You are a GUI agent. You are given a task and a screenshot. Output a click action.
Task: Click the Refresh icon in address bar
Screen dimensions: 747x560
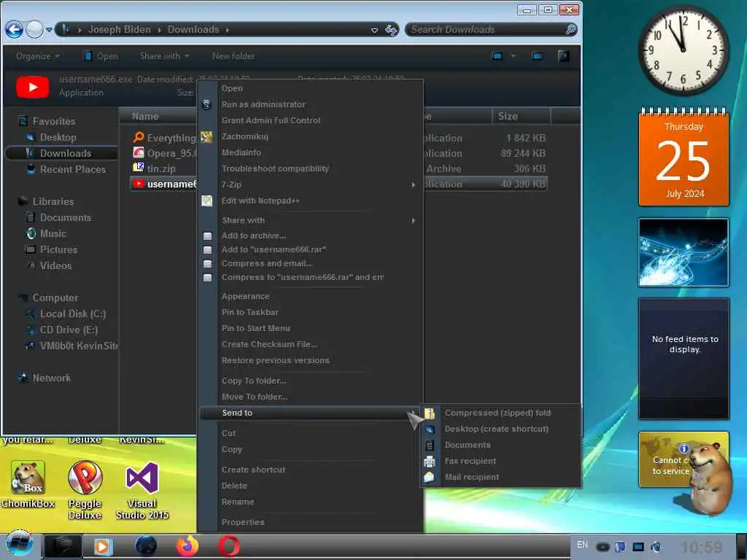(391, 29)
